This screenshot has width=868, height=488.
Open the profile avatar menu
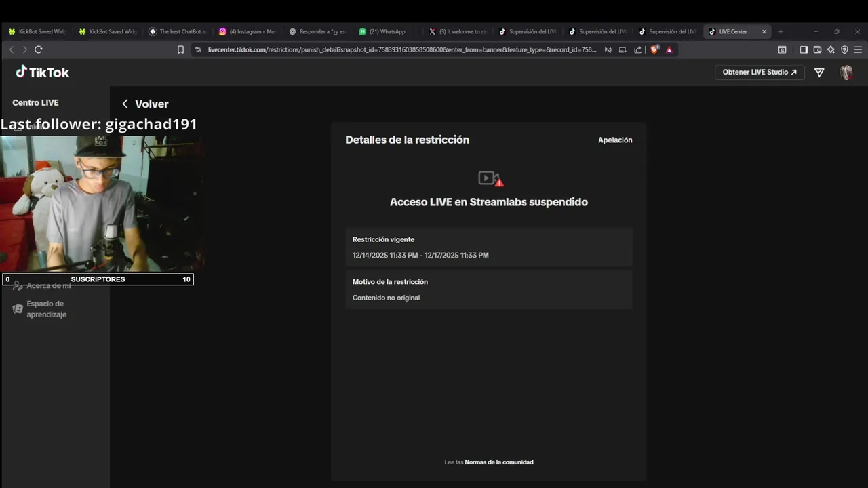click(x=846, y=73)
